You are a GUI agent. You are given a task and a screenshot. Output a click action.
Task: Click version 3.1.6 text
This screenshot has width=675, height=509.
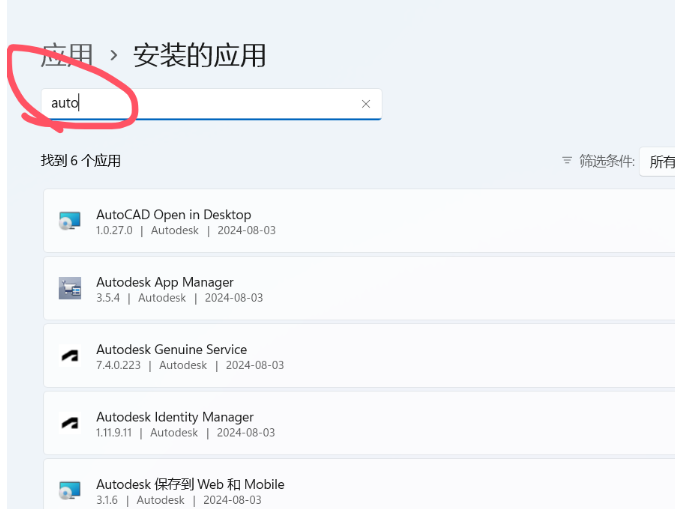[107, 500]
